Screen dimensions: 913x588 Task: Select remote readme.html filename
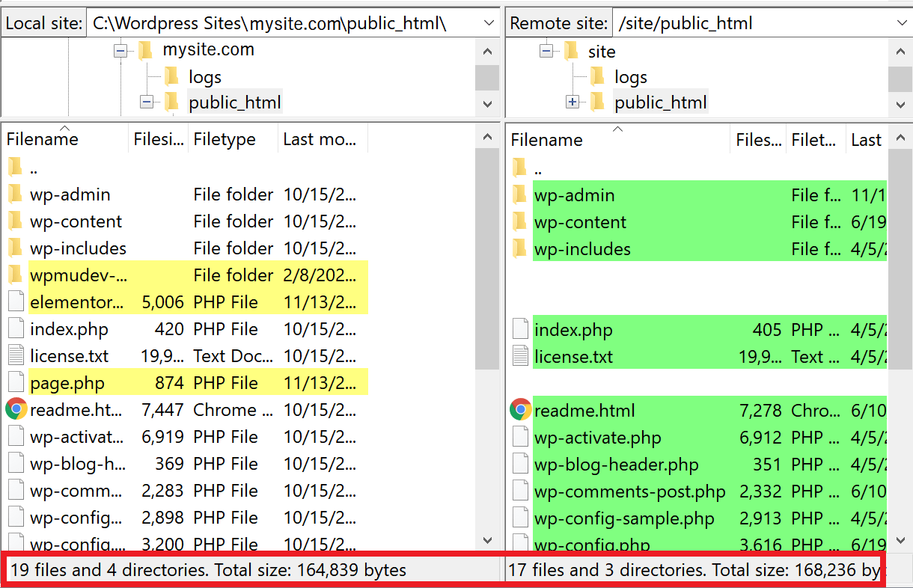[x=584, y=411]
